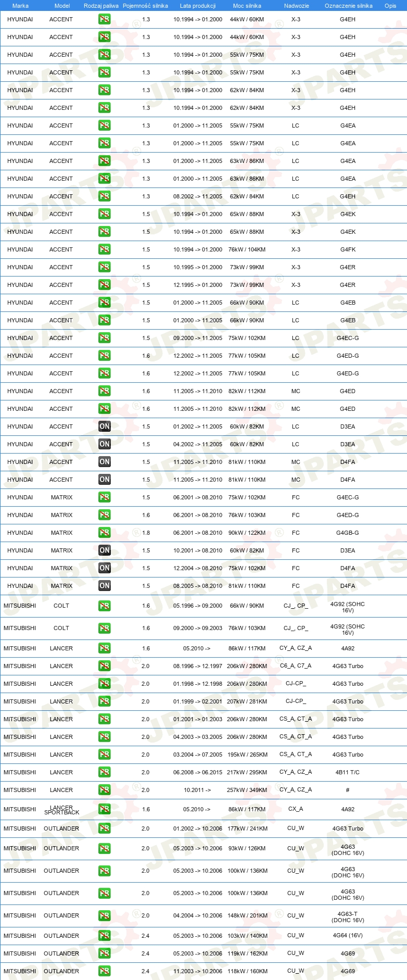
Task: Click the Moc silnika column header
Action: (247, 6)
